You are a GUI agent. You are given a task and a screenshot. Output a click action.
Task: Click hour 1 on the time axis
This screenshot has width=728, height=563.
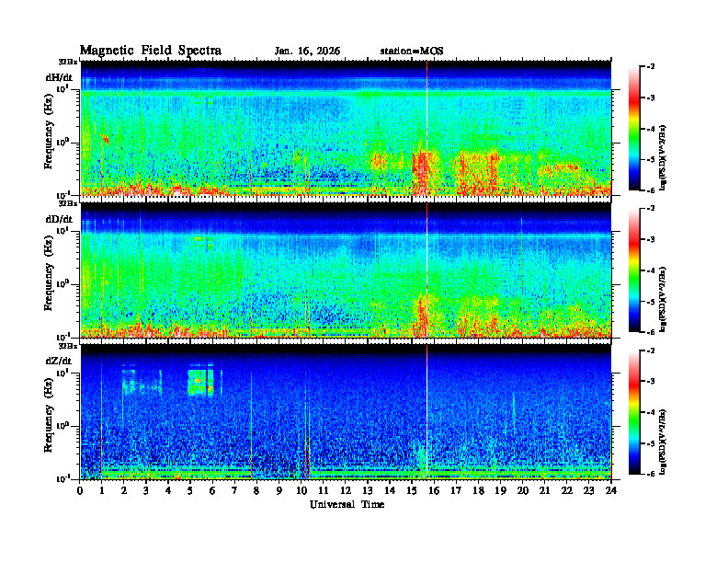click(x=102, y=490)
